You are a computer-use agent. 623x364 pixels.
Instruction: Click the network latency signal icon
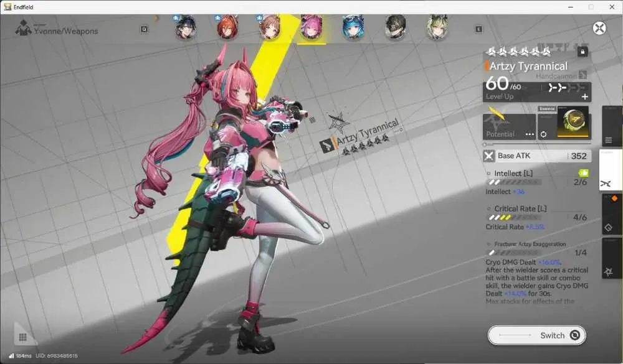click(11, 356)
